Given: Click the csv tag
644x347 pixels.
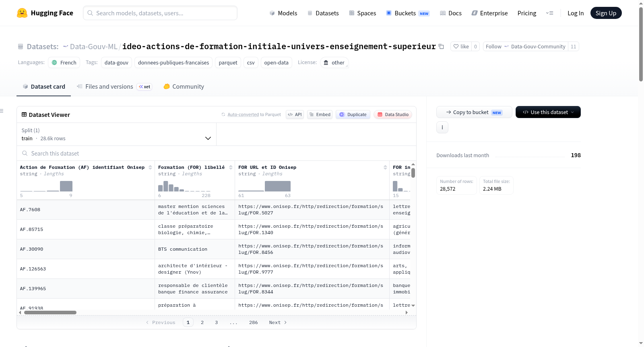Looking at the screenshot, I should [251, 62].
